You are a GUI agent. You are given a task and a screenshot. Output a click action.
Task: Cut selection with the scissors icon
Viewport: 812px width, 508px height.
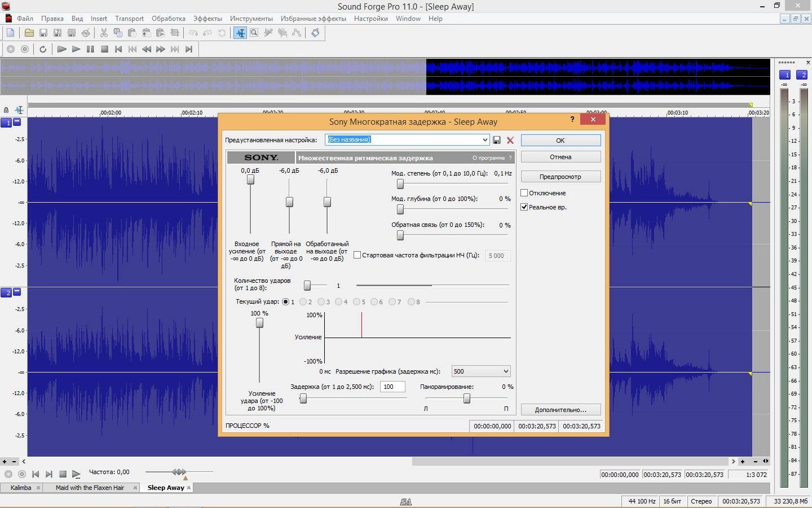(104, 33)
